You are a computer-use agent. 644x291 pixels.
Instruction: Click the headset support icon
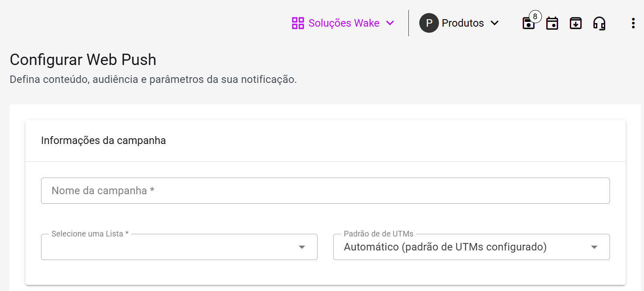tap(599, 23)
